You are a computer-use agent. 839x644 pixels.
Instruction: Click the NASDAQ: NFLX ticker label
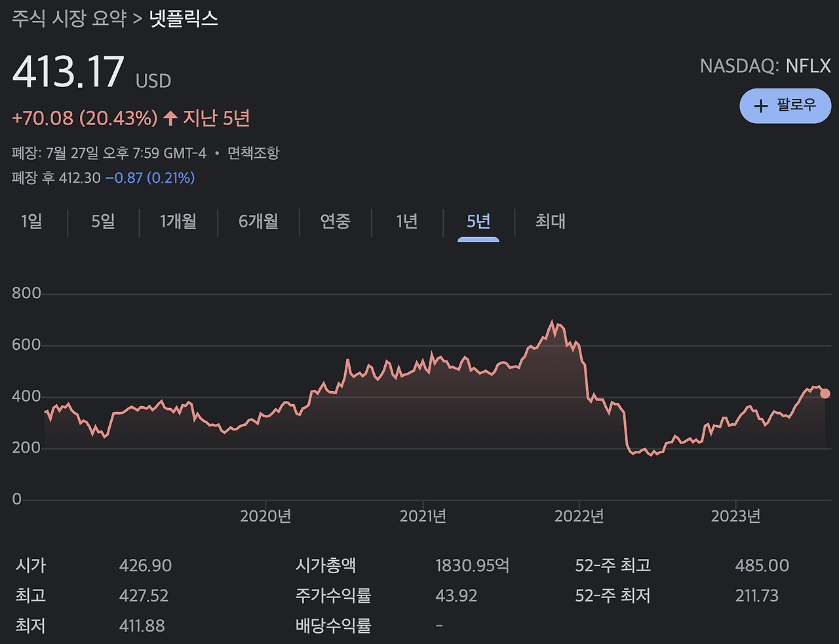click(x=765, y=66)
